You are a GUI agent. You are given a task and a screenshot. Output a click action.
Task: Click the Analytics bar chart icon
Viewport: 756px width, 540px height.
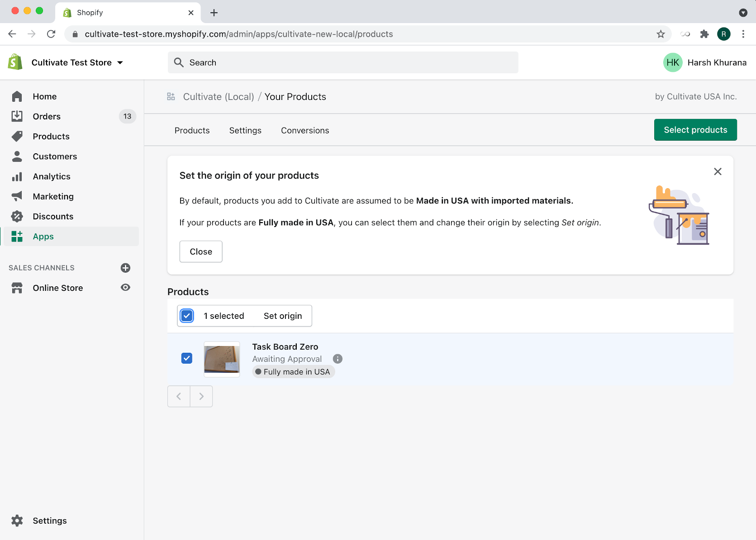[17, 176]
